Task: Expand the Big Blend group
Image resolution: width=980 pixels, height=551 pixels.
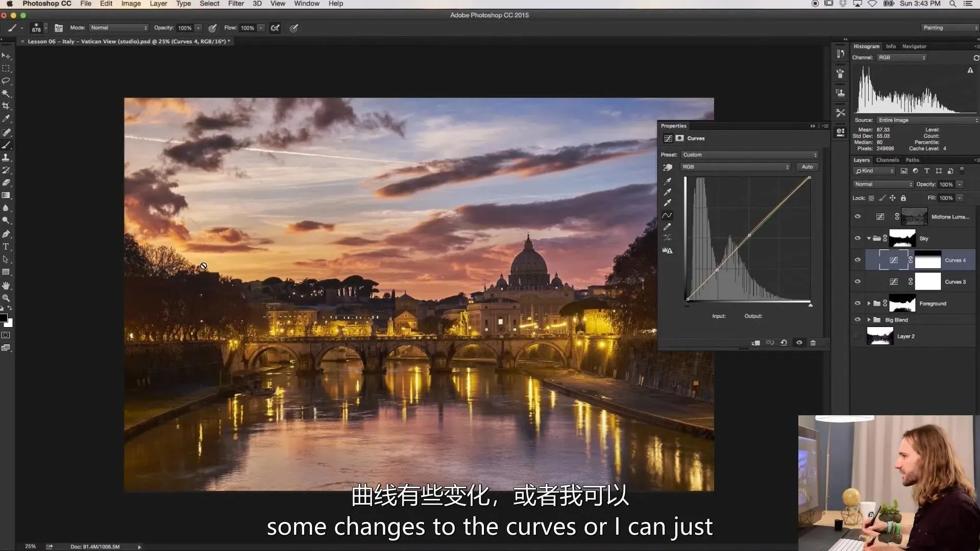Action: (x=869, y=320)
